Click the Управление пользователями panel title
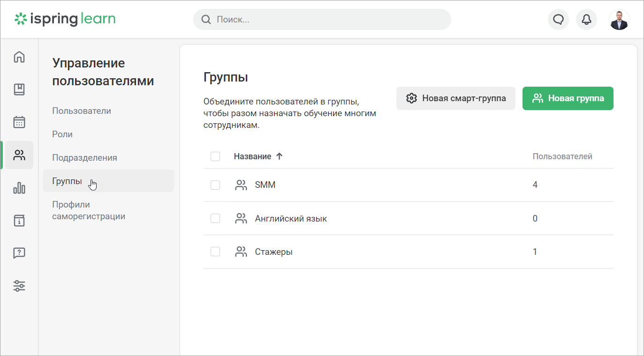This screenshot has height=356, width=644. (103, 72)
